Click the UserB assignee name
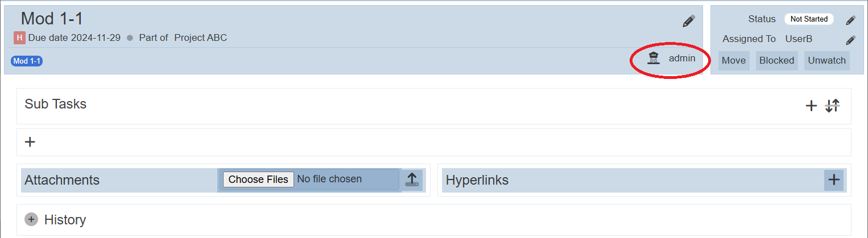The image size is (868, 238). tap(799, 39)
